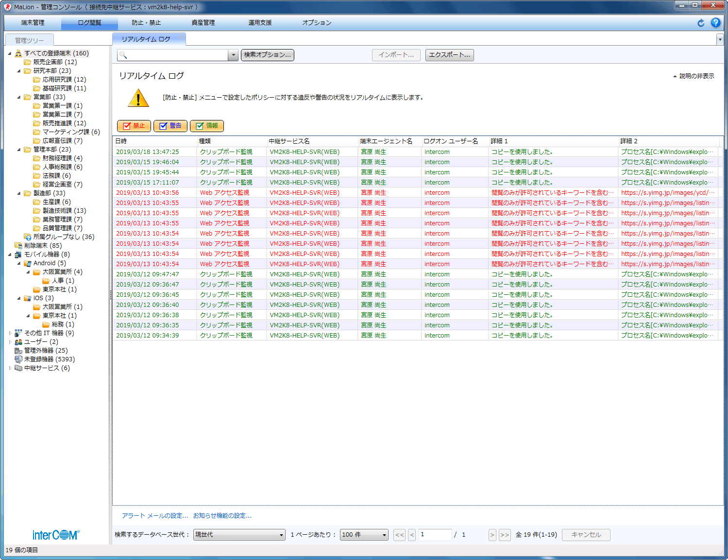Click the unmanaged devices (管理外機器) icon
Screen dimensions: 728x560
coord(18,351)
